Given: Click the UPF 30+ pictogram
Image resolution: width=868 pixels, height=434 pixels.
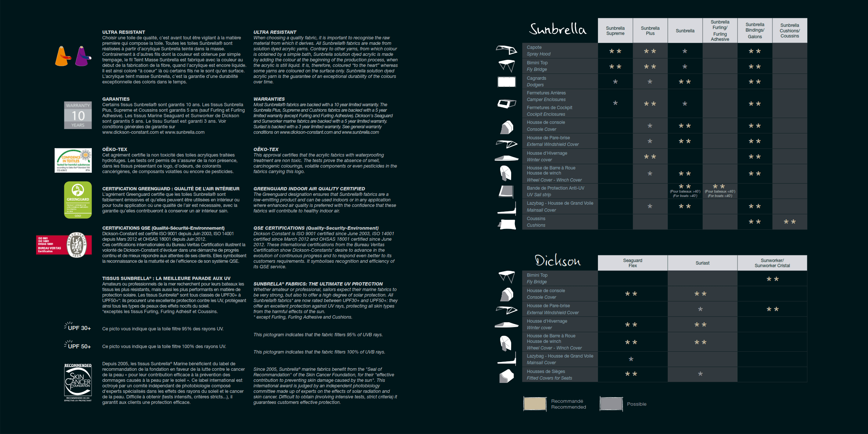Looking at the screenshot, I should (78, 327).
